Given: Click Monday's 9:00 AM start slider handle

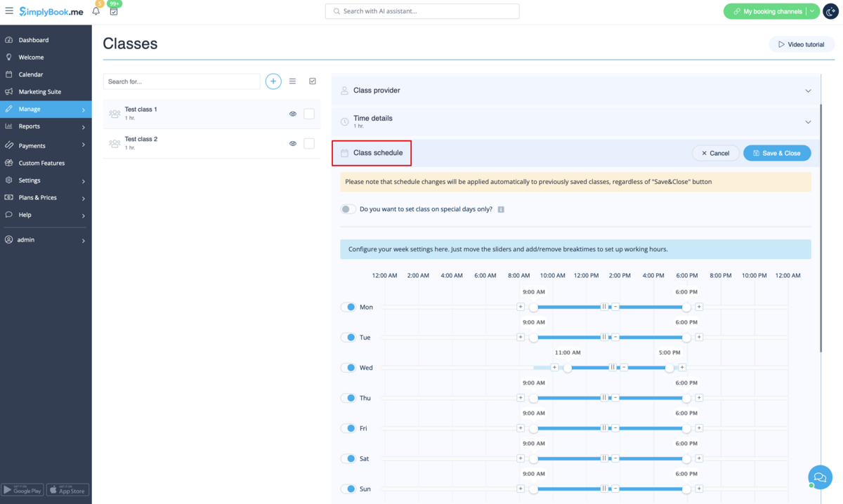Looking at the screenshot, I should click(534, 307).
